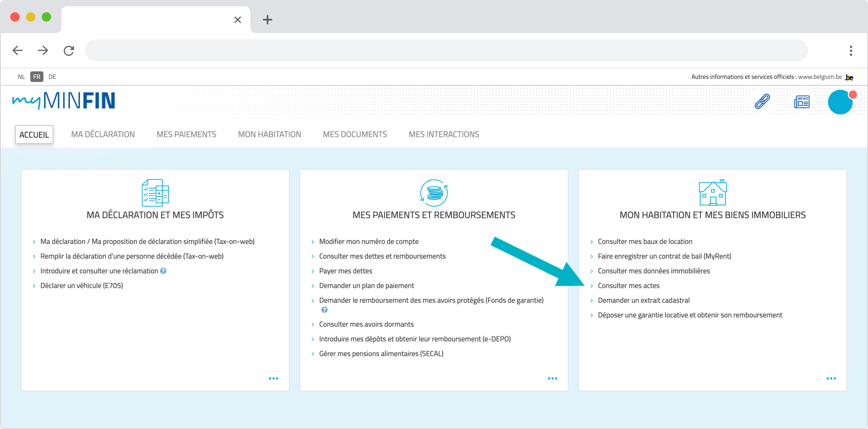Viewport: 868px width, 429px height.
Task: Click the red notification dot on avatar
Action: coord(853,94)
